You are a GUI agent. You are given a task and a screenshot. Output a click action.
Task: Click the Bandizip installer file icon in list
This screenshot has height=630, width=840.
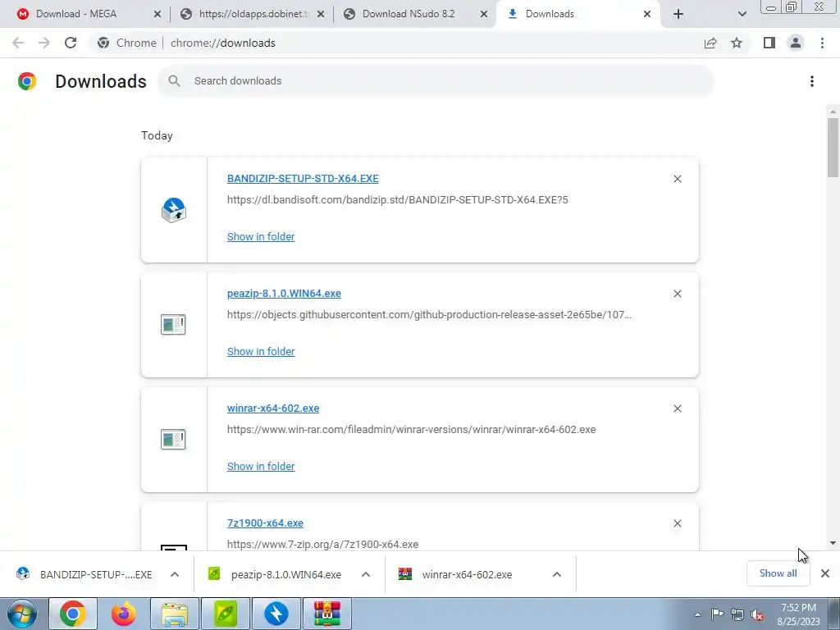tap(174, 210)
